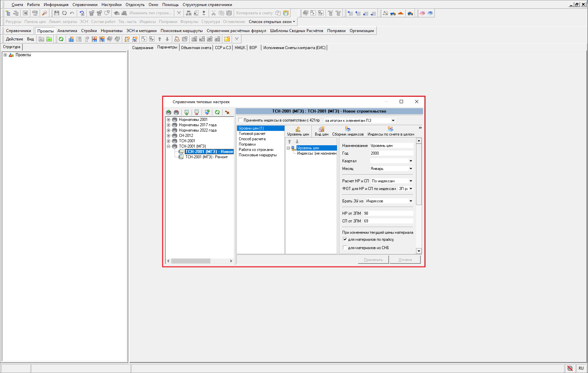Click the green add database icon

tap(169, 113)
